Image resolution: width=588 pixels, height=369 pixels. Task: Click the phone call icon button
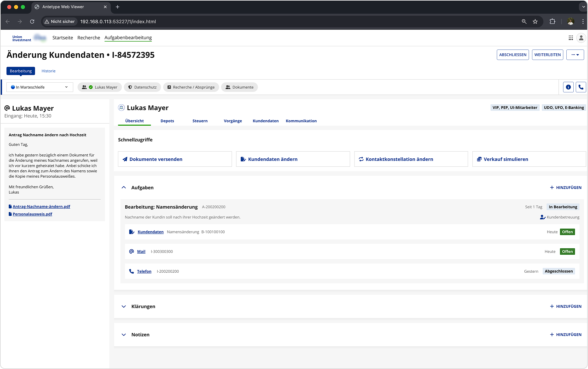pyautogui.click(x=581, y=87)
